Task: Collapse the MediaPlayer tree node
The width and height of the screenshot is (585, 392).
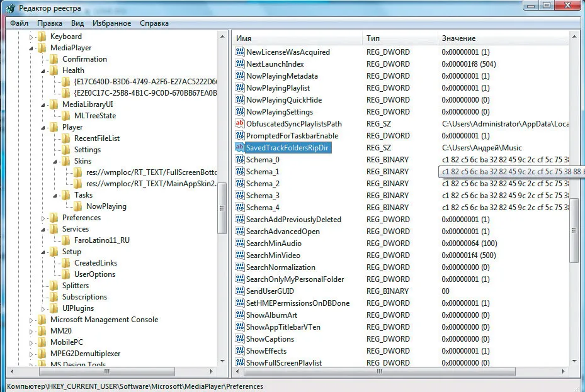Action: 31,48
